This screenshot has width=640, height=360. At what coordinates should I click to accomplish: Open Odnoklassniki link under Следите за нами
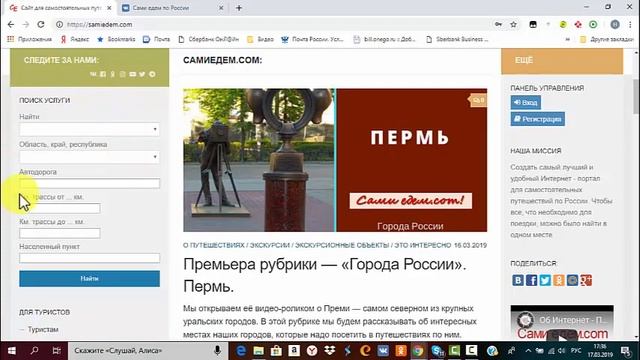113,74
